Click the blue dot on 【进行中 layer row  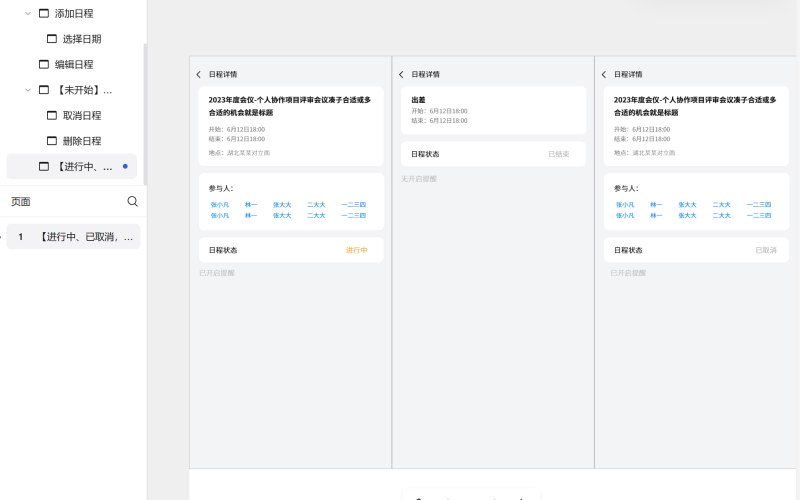[x=125, y=166]
